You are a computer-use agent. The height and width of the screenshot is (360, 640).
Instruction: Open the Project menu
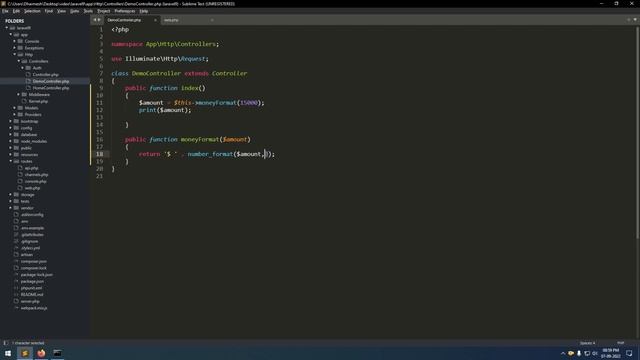tap(104, 11)
